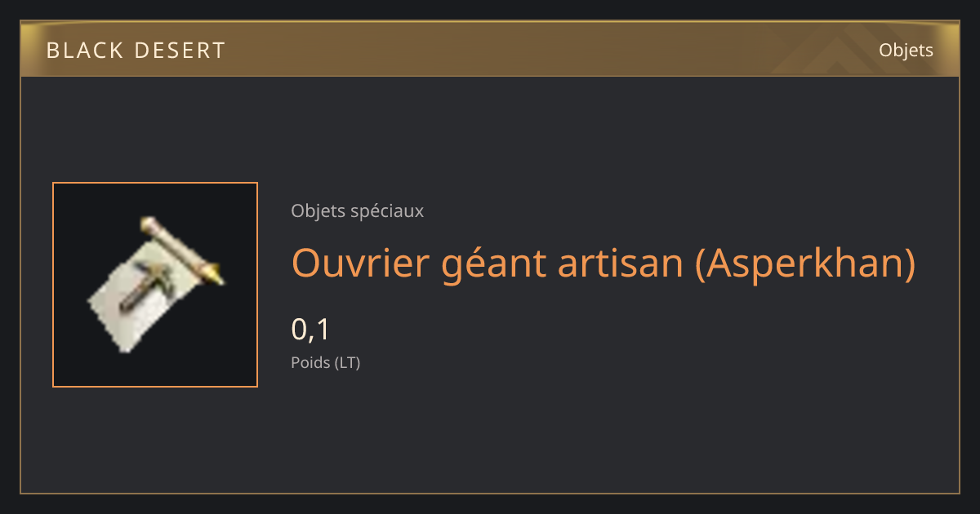
Task: Click the worker contract scroll icon
Action: [155, 285]
